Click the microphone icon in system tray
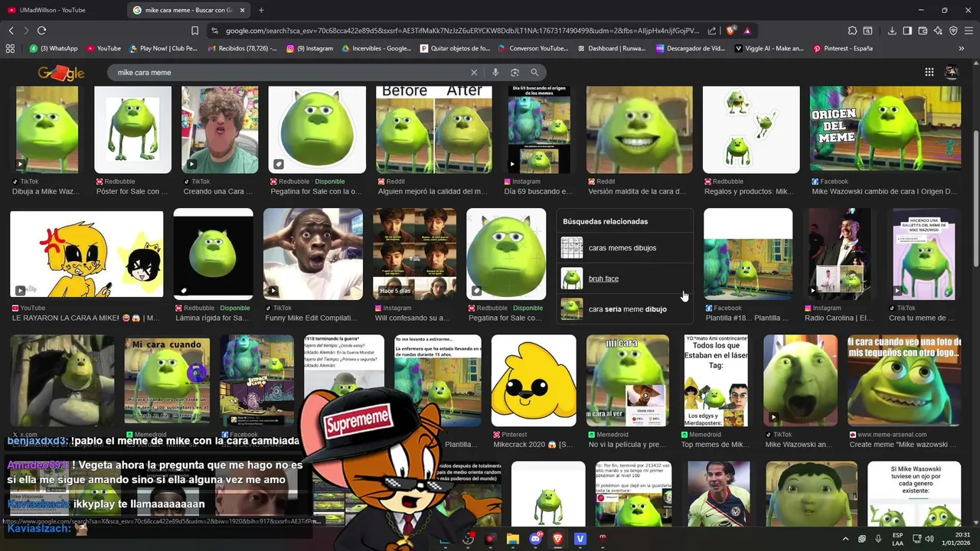This screenshot has height=551, width=980. (x=878, y=539)
